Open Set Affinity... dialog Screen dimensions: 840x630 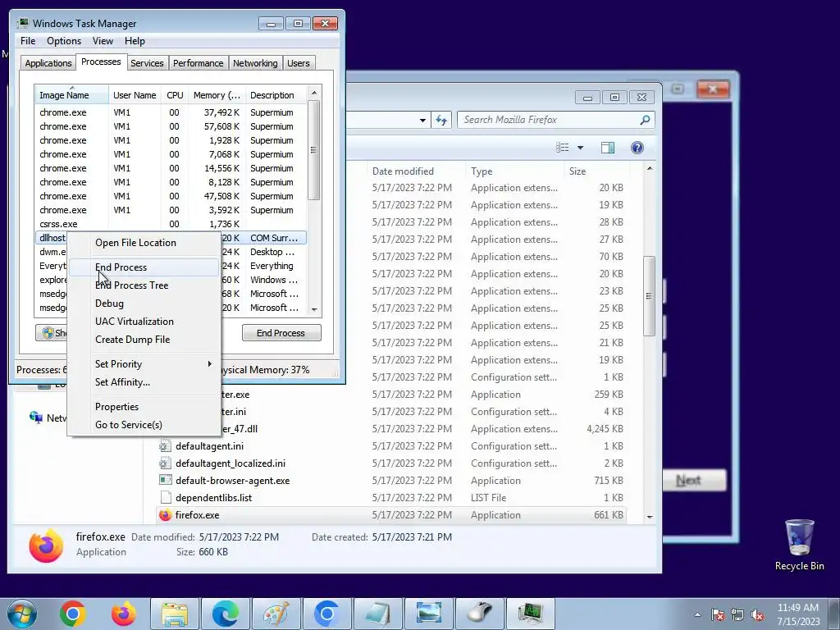click(x=144, y=382)
